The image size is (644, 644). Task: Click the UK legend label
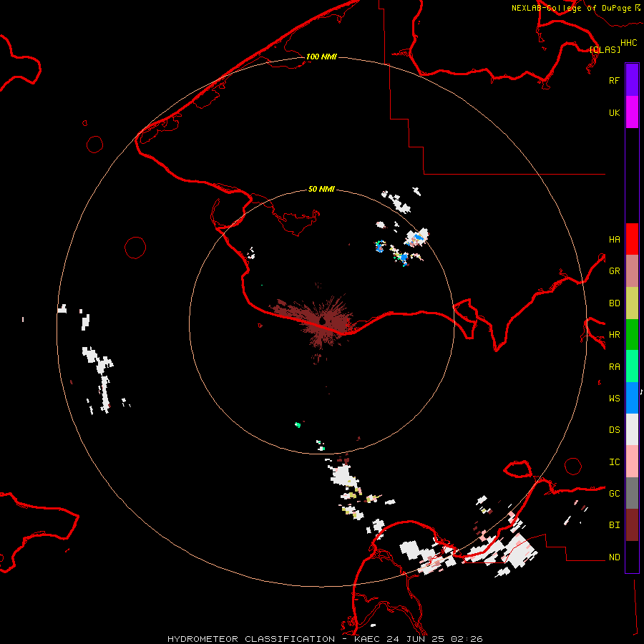point(614,112)
